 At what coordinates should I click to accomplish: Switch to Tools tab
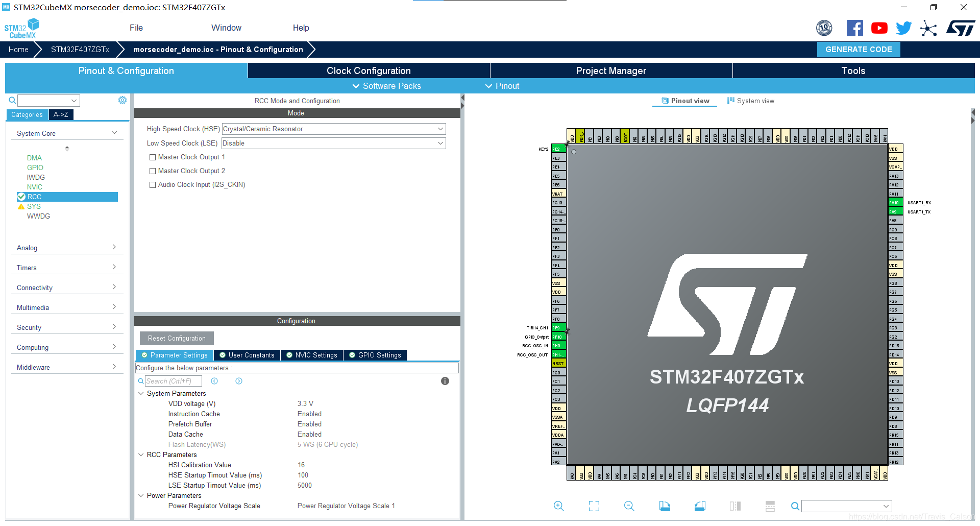pos(853,70)
